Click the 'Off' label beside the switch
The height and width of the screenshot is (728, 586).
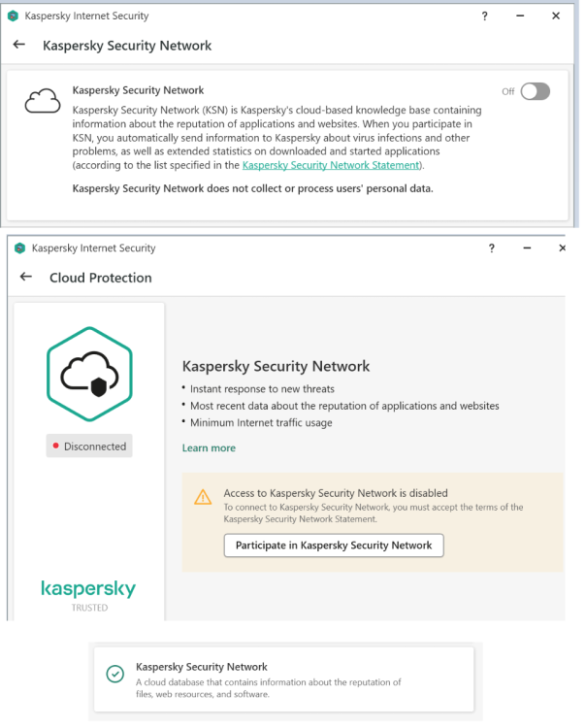[x=508, y=91]
